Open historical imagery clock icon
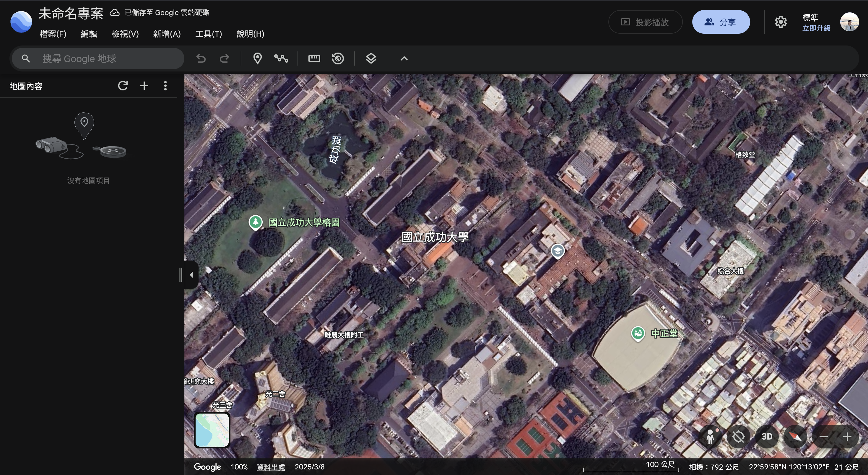868x475 pixels. [338, 58]
